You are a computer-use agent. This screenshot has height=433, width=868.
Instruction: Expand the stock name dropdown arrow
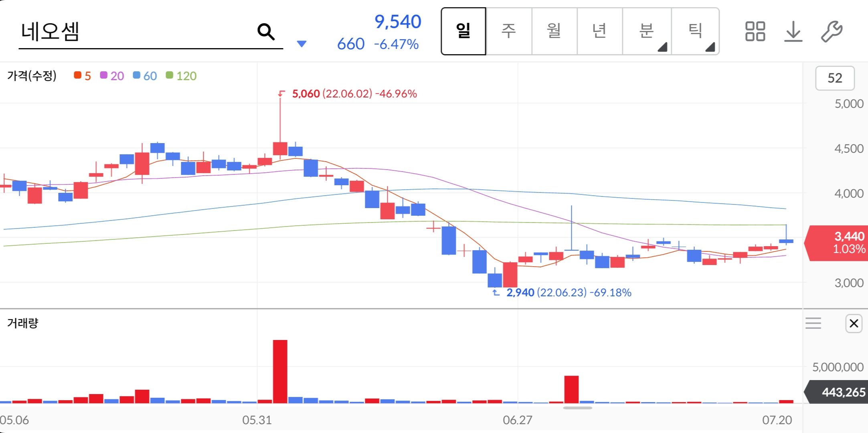coord(301,44)
